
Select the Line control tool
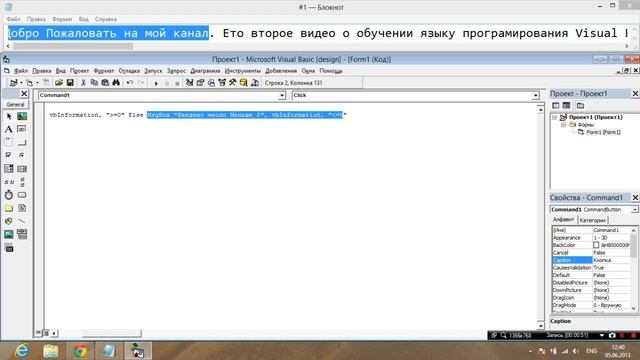22,221
